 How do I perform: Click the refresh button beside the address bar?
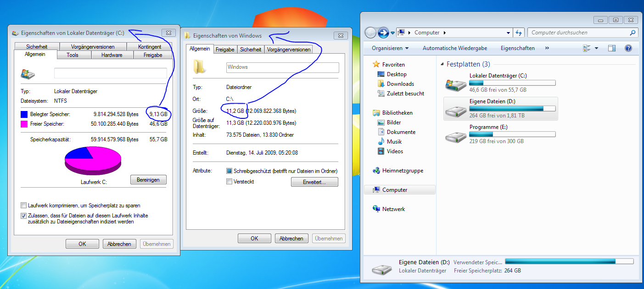point(519,33)
